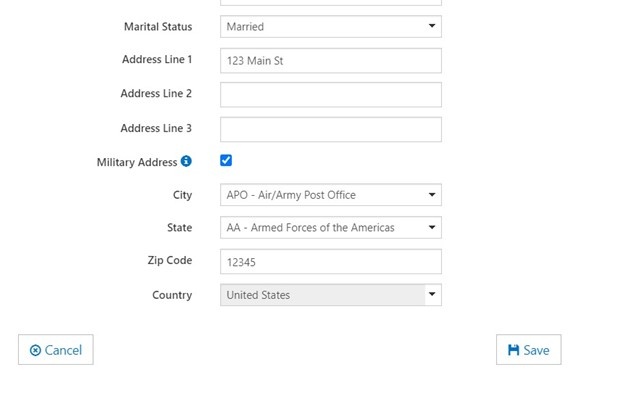Viewport: 623px width, 396px height.
Task: Click the City label
Action: (182, 195)
